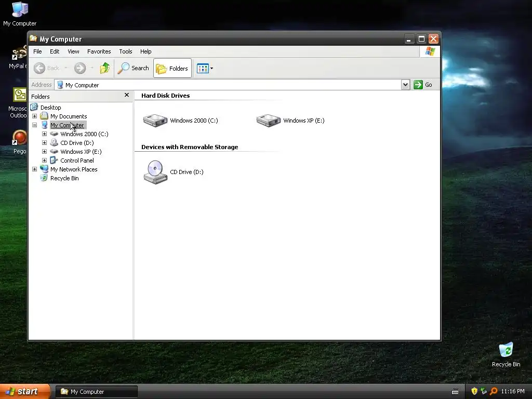This screenshot has height=399, width=532.
Task: Click the Go button
Action: [423, 85]
